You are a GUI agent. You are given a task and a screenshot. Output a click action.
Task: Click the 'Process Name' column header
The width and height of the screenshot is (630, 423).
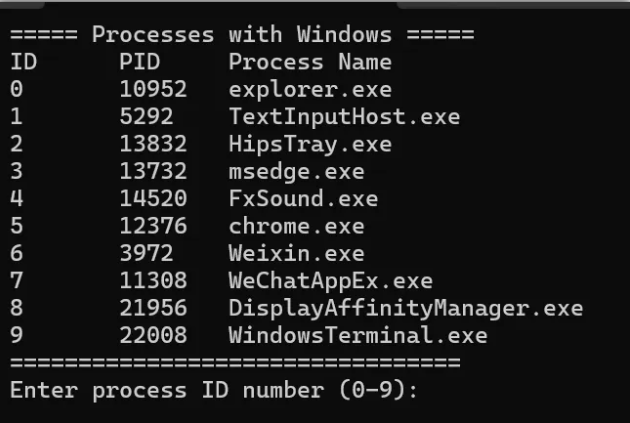point(309,62)
